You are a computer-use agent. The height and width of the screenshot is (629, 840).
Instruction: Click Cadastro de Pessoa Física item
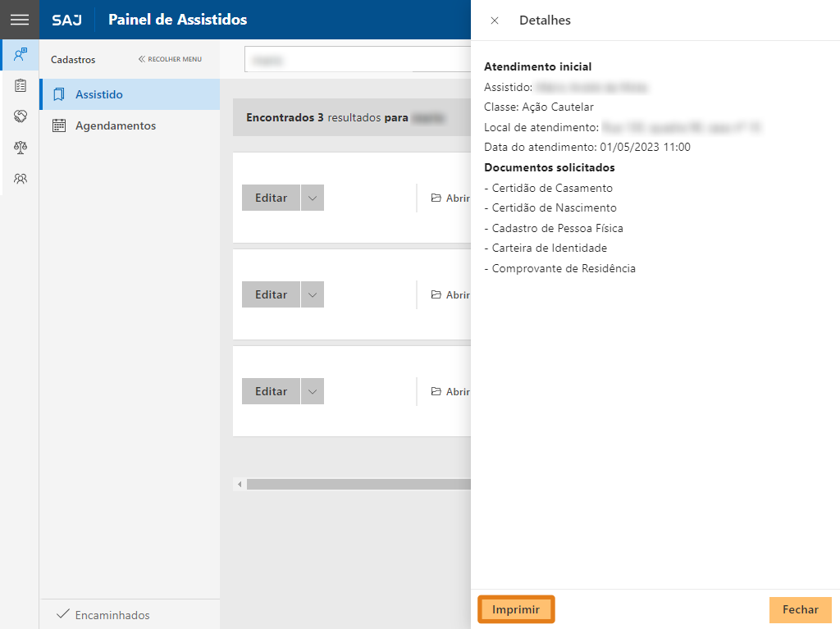[554, 228]
